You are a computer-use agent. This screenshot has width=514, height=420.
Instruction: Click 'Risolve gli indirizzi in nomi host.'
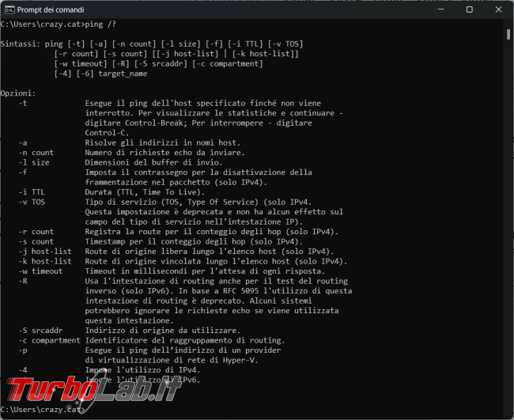point(163,142)
